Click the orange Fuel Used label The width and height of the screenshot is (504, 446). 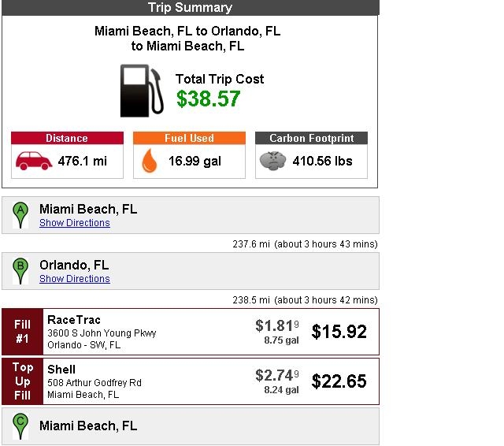pos(189,139)
